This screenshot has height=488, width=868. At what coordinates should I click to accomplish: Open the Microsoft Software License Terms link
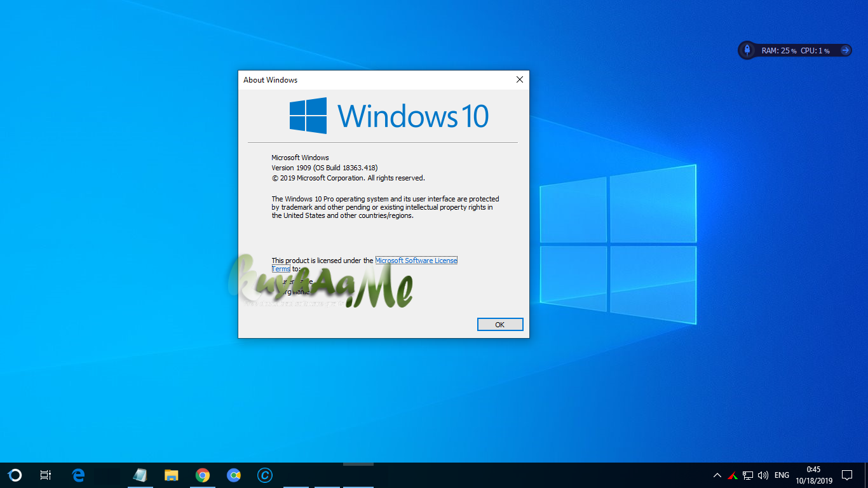click(x=416, y=260)
